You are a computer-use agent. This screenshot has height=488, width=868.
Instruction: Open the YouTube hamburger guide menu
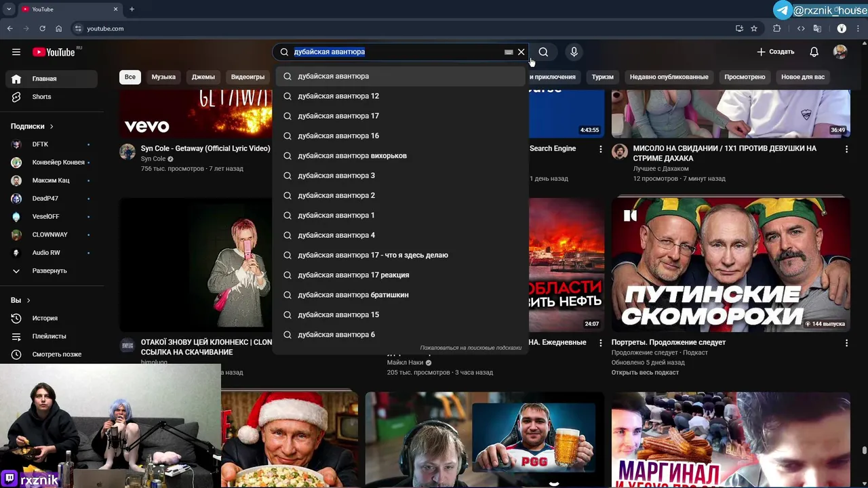tap(16, 52)
